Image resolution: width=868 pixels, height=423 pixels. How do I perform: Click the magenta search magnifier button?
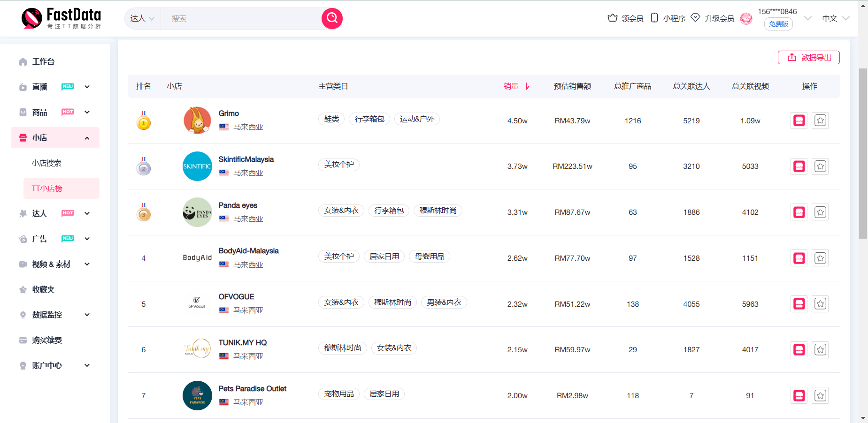coord(332,18)
